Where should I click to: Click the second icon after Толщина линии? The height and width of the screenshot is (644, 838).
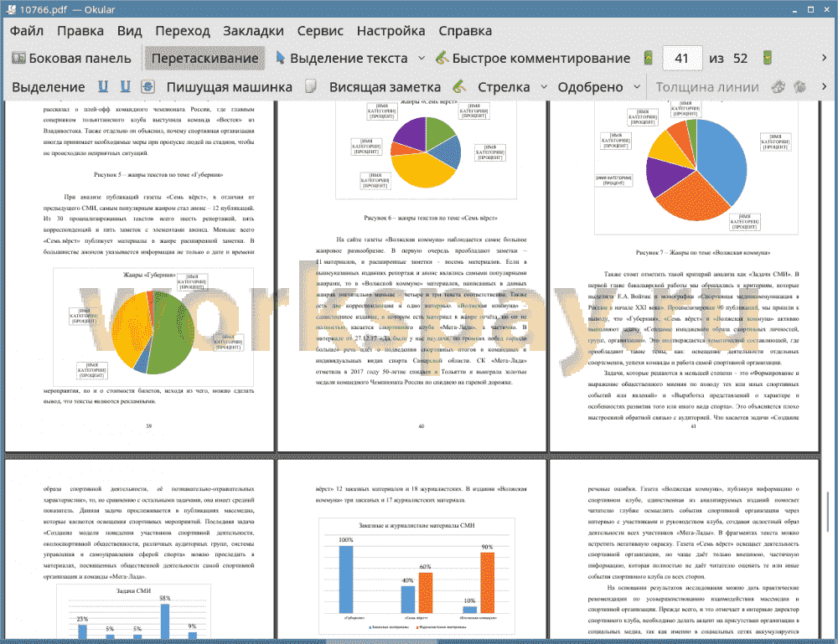800,86
